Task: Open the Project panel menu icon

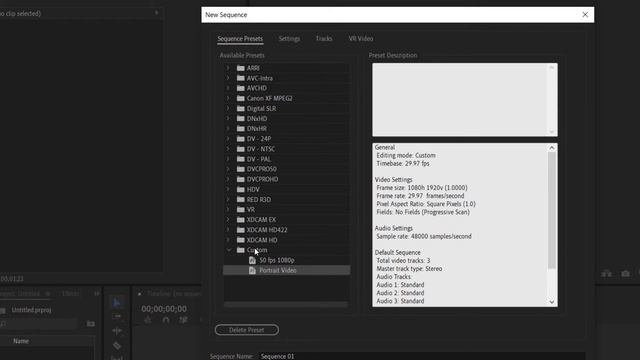Action: tap(48, 293)
